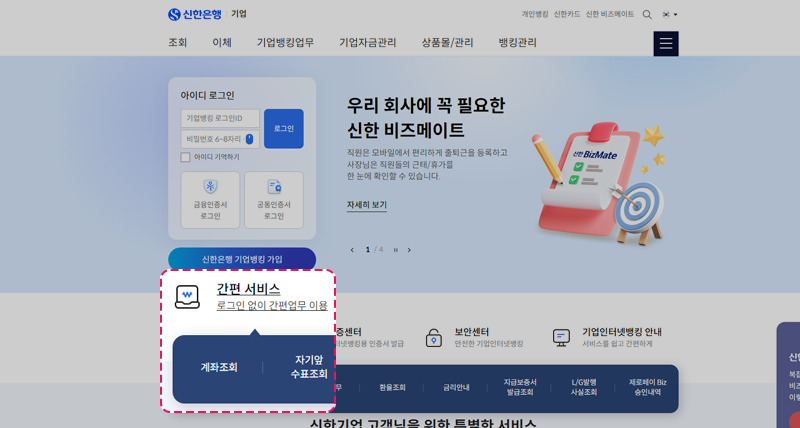Open the 간편 서비스 heading link

pyautogui.click(x=248, y=289)
